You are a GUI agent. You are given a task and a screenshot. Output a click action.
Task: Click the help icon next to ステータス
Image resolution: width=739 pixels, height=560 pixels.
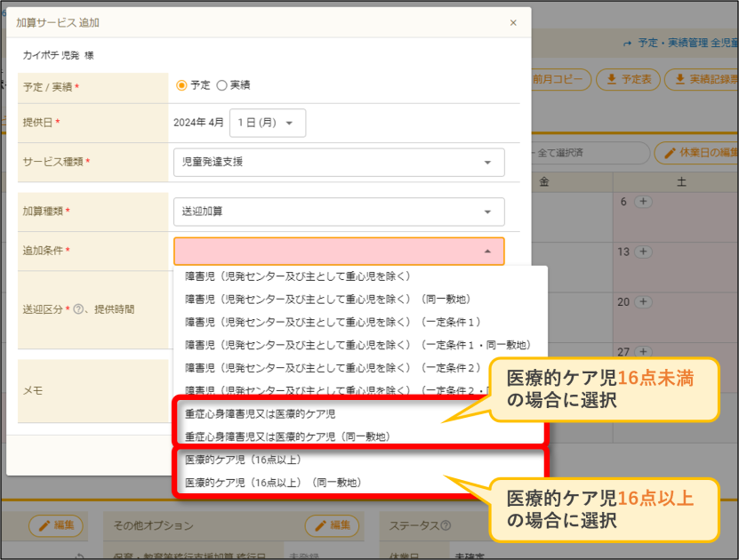point(446,525)
